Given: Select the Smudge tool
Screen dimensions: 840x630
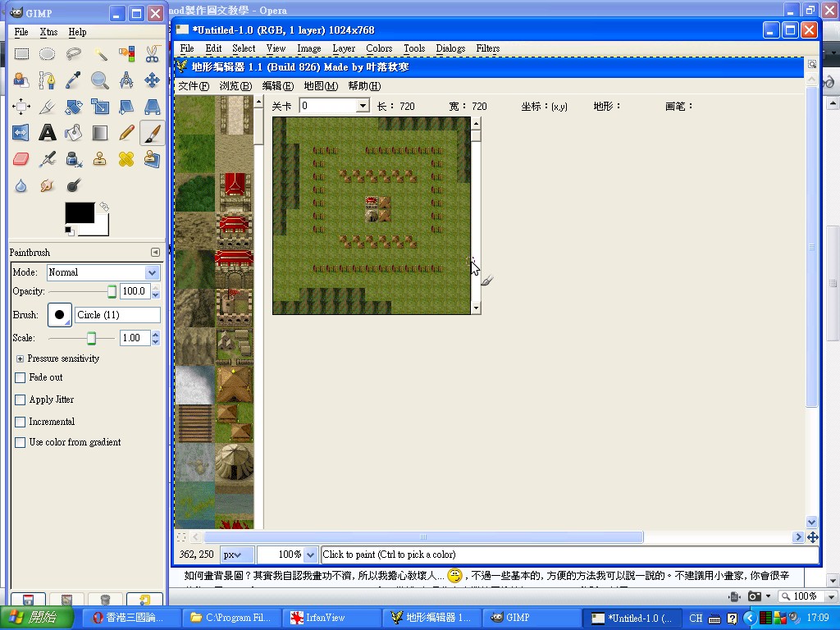Looking at the screenshot, I should [x=47, y=185].
